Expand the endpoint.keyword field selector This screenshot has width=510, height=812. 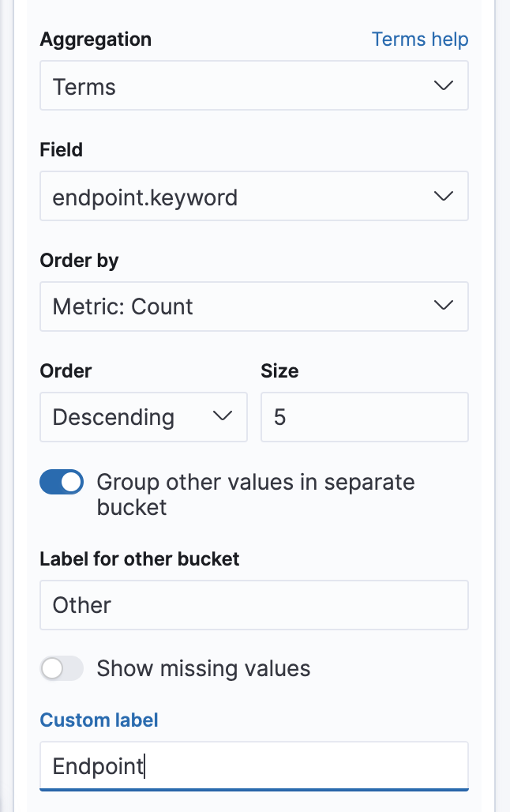(237, 196)
